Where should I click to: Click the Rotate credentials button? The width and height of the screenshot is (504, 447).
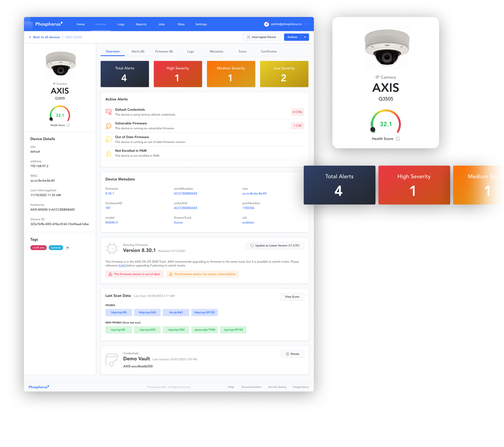click(292, 354)
